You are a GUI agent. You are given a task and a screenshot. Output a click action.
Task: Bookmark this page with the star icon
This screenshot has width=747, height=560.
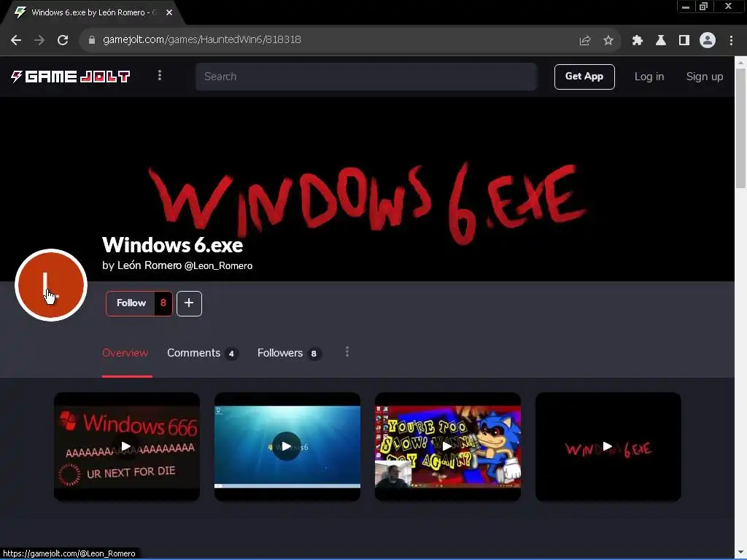click(x=608, y=40)
